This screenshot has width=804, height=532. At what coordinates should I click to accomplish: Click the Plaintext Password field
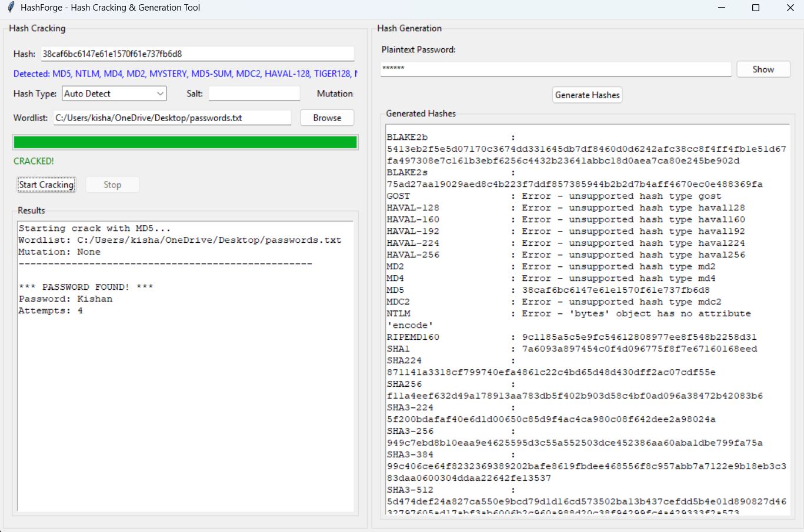click(556, 69)
